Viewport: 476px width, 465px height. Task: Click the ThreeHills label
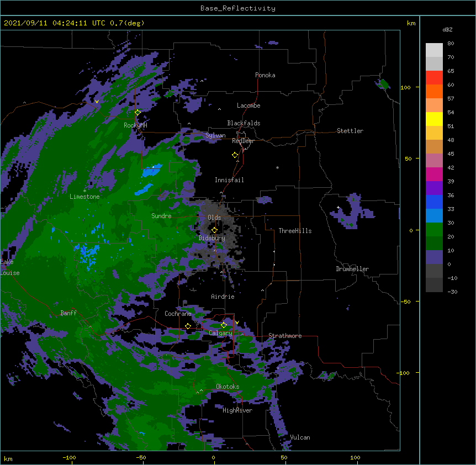pyautogui.click(x=295, y=231)
